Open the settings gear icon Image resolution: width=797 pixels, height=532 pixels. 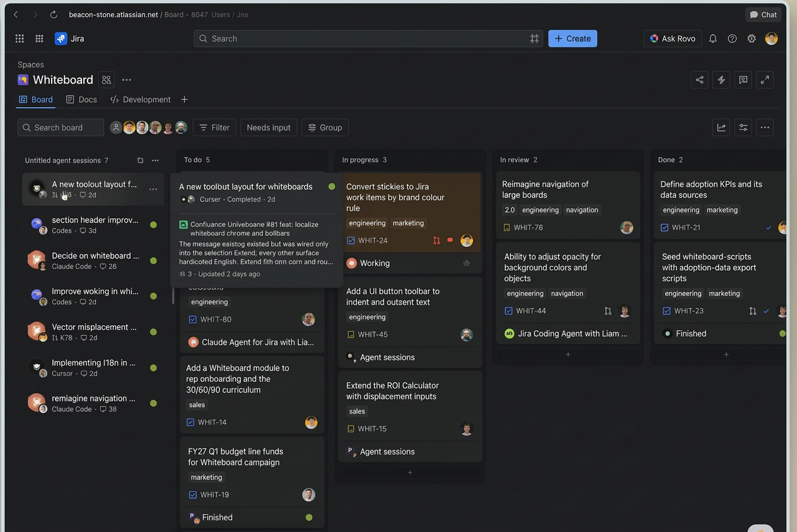752,38
